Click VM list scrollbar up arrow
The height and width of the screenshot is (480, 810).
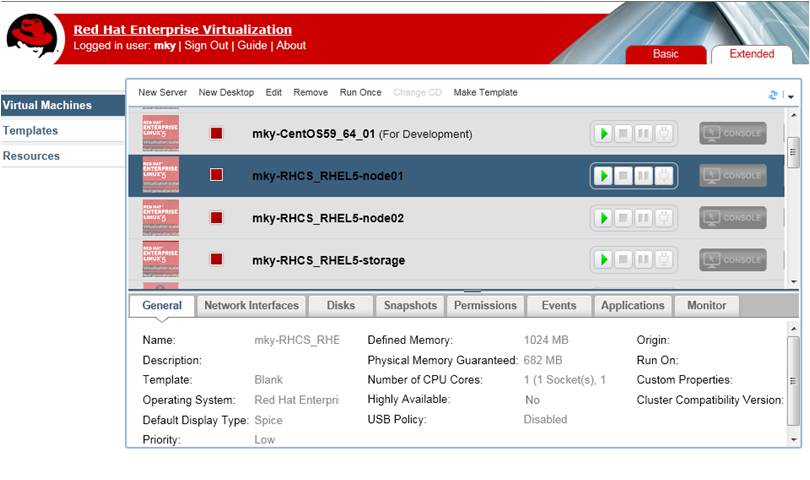(x=793, y=115)
